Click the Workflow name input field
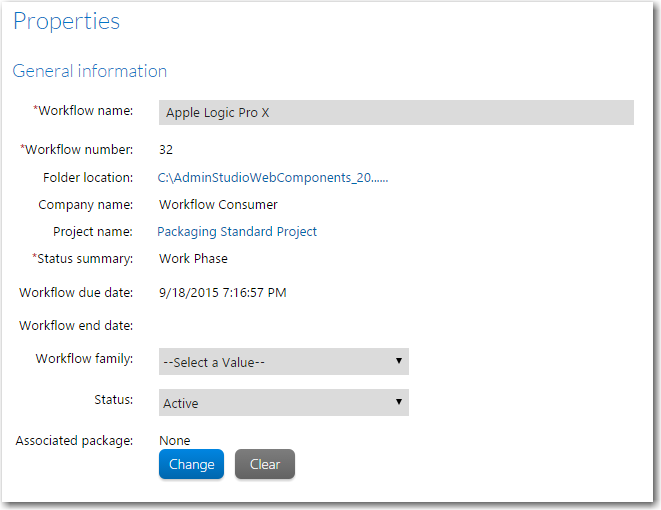This screenshot has height=510, width=661. [x=396, y=113]
